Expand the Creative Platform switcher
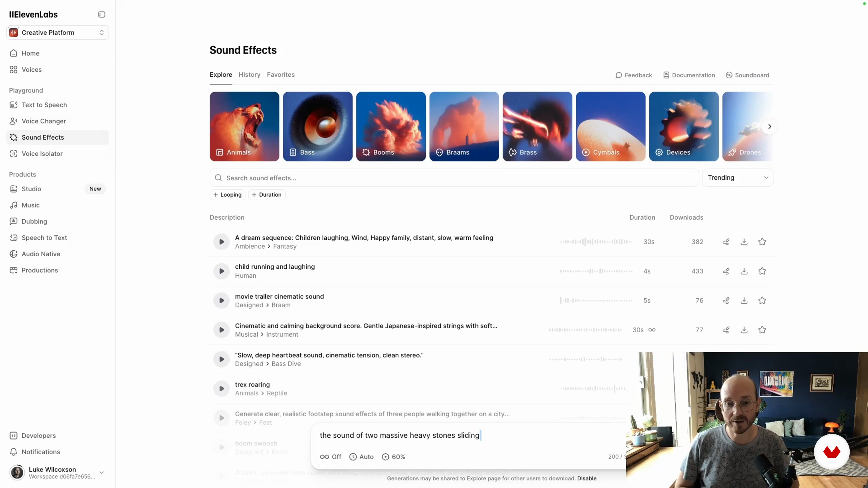The width and height of the screenshot is (868, 488). (x=57, y=32)
